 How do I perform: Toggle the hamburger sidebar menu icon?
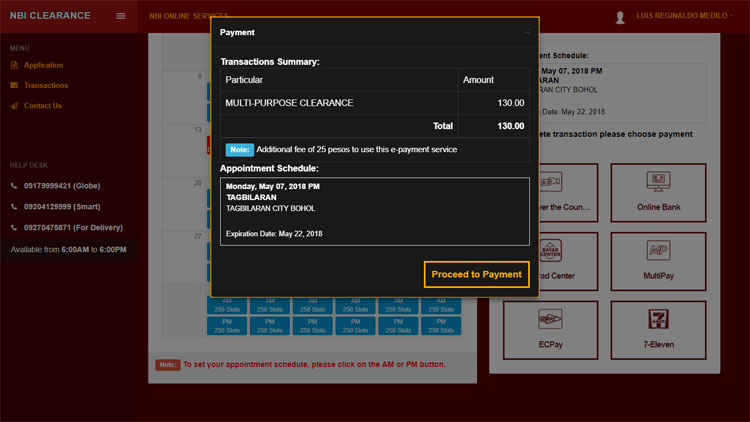click(121, 16)
